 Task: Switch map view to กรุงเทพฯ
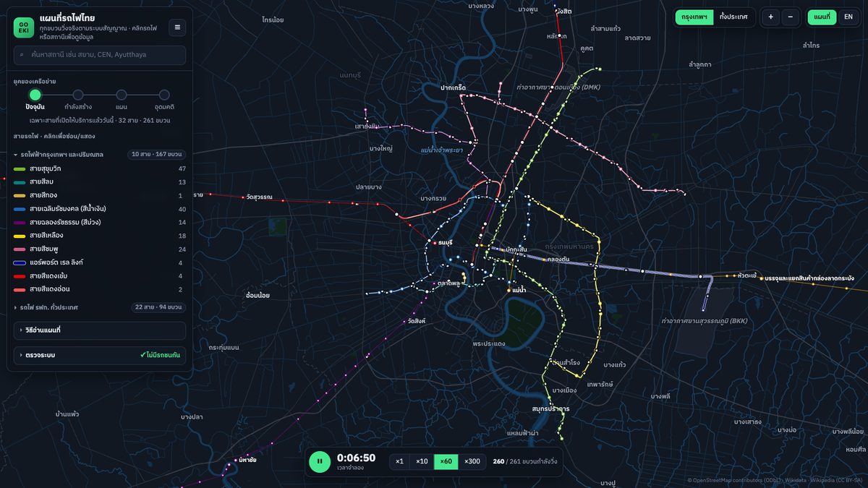[x=694, y=17]
